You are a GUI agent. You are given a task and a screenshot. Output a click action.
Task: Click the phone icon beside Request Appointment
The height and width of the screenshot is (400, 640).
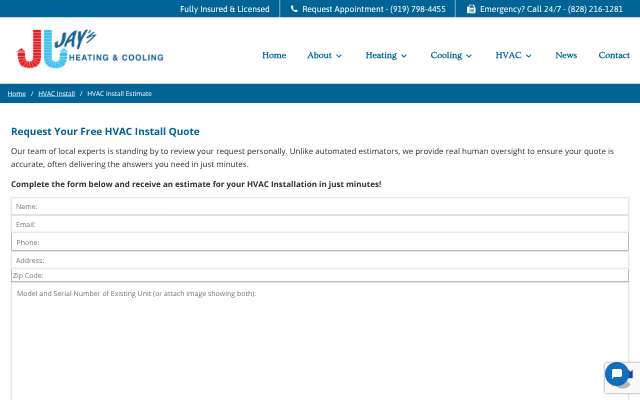tap(294, 9)
